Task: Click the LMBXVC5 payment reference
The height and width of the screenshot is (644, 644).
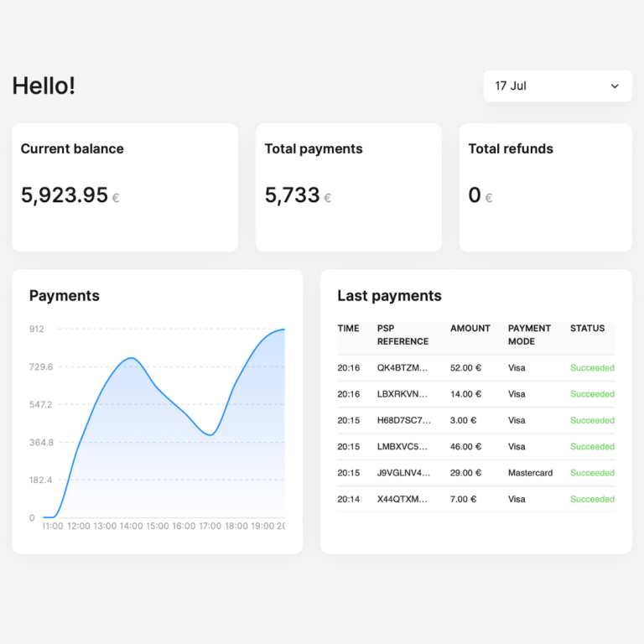Action: (402, 447)
